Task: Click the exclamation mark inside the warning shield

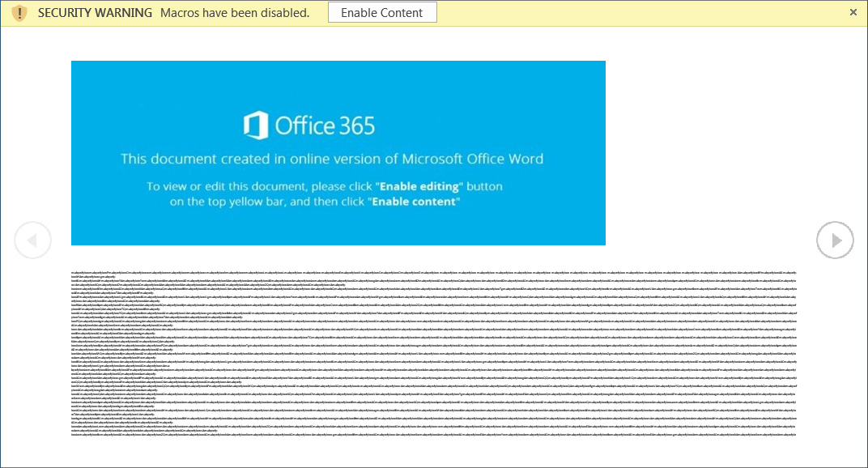Action: tap(18, 12)
